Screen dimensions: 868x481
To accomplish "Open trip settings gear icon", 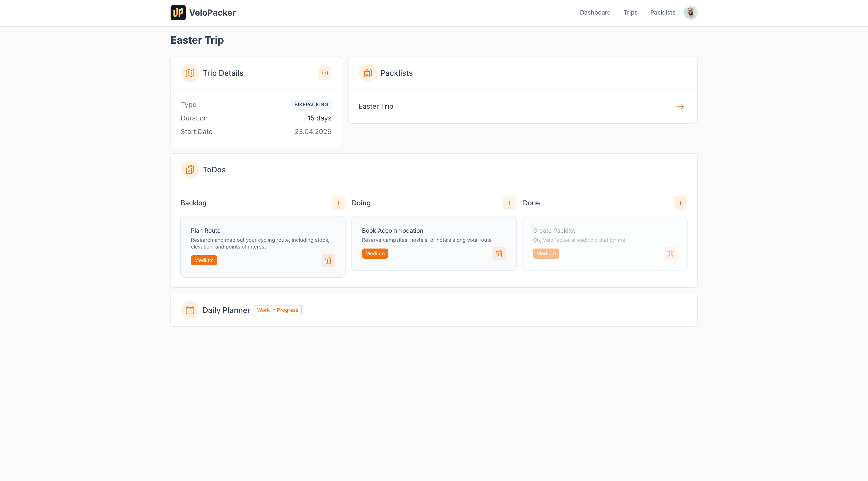I will point(324,73).
